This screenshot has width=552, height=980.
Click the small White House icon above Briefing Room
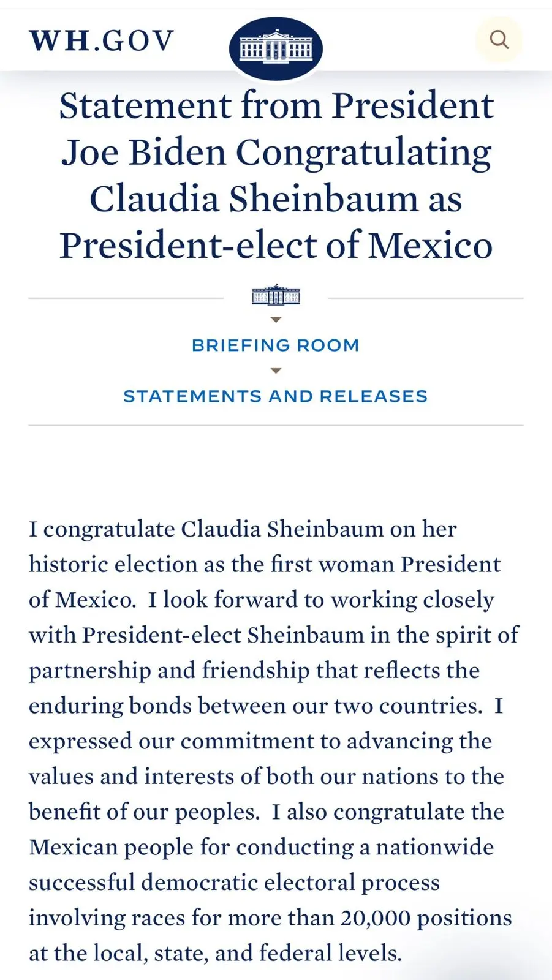(276, 295)
